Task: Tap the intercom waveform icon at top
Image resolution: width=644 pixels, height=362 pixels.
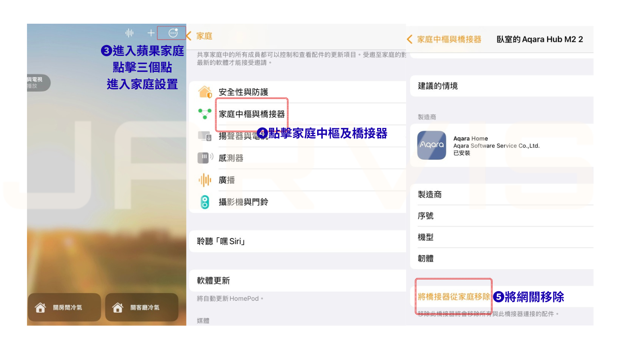Action: [x=129, y=33]
